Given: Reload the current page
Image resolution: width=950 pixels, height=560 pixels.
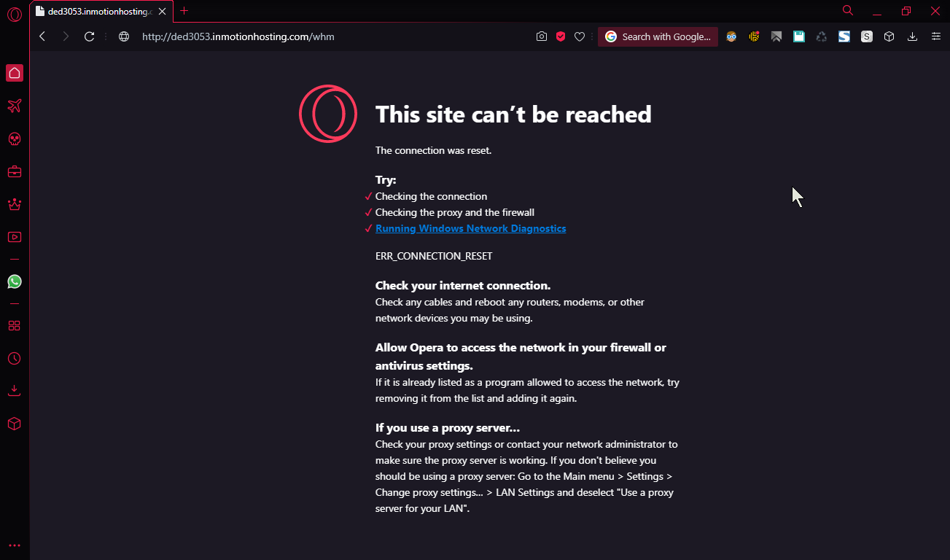Looking at the screenshot, I should tap(90, 36).
